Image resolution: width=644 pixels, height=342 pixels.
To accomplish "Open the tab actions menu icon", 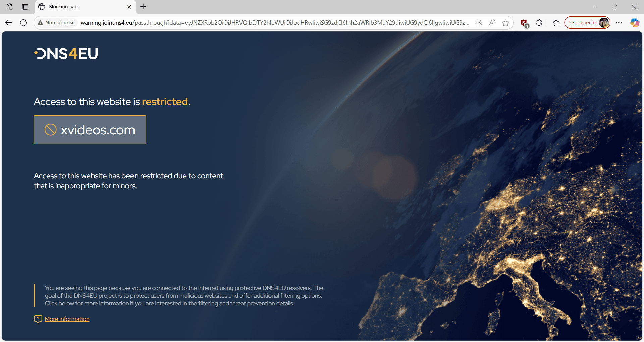I will click(25, 7).
